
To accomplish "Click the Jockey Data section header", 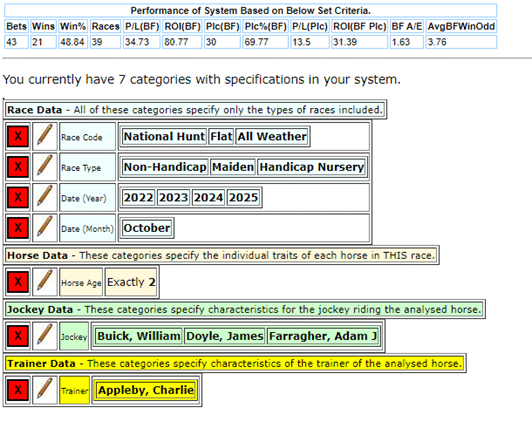I will [244, 309].
